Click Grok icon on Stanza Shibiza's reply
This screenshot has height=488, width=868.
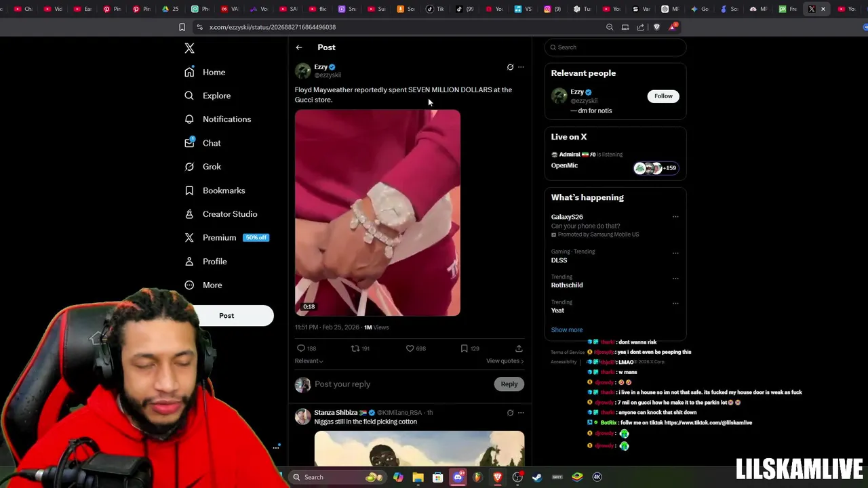[x=510, y=412]
